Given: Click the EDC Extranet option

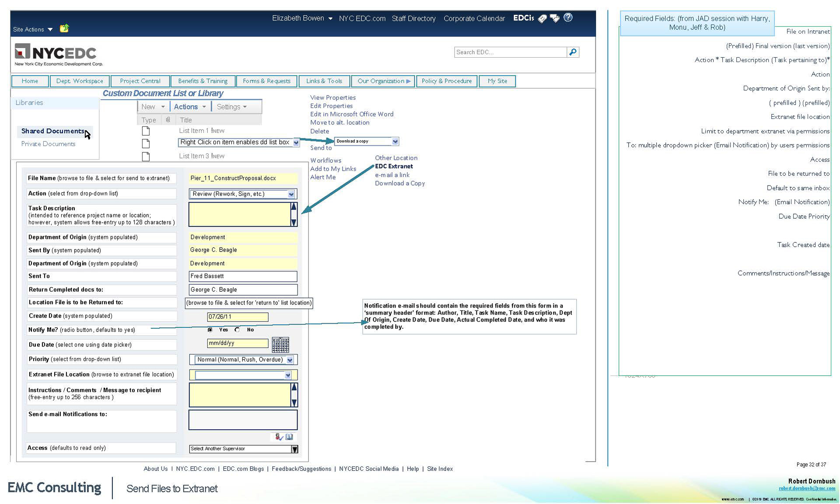Looking at the screenshot, I should 394,166.
